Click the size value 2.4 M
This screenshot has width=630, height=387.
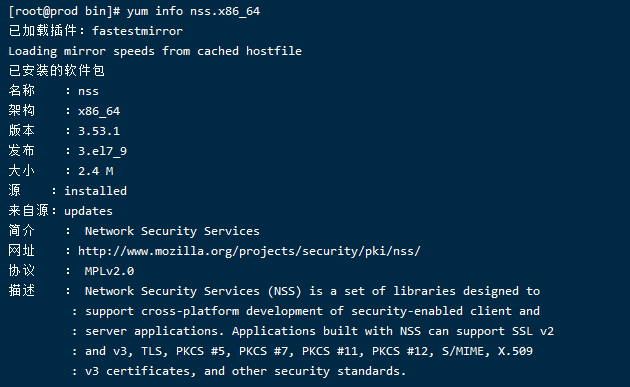[96, 171]
